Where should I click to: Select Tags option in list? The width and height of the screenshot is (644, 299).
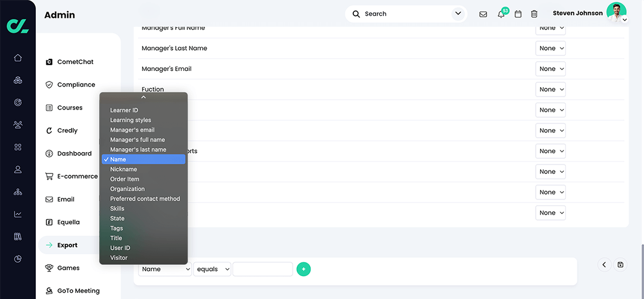pos(143,229)
